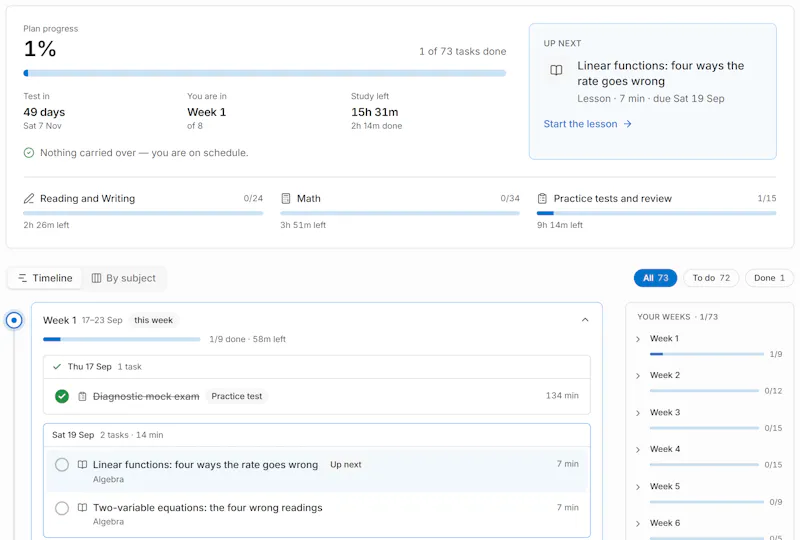Click the pencil icon for Reading and Writing
The width and height of the screenshot is (800, 540).
[x=29, y=198]
